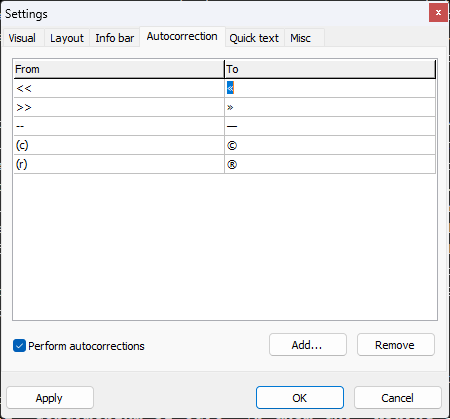Confirm with the OK button
This screenshot has width=450, height=419.
tap(300, 398)
